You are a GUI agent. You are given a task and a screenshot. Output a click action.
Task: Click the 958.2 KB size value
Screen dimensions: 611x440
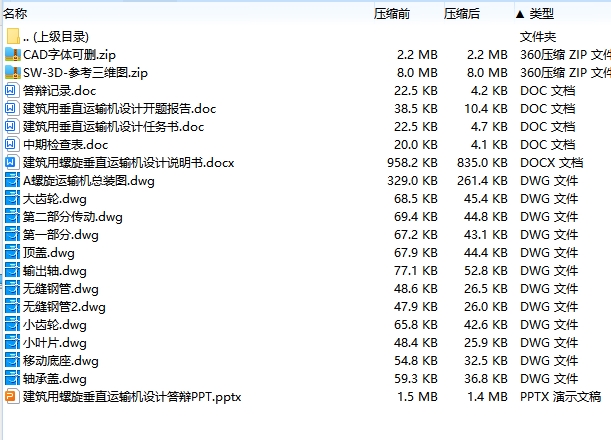click(x=412, y=163)
